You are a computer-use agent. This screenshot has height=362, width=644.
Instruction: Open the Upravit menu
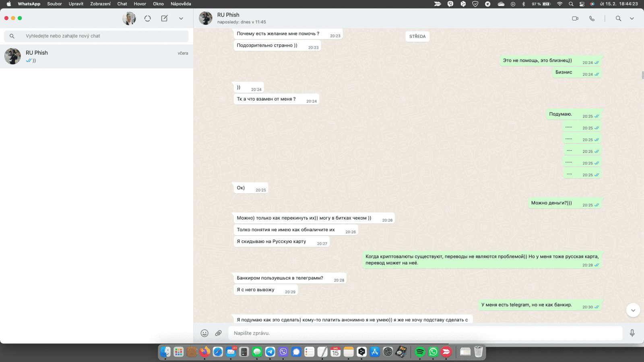point(76,4)
